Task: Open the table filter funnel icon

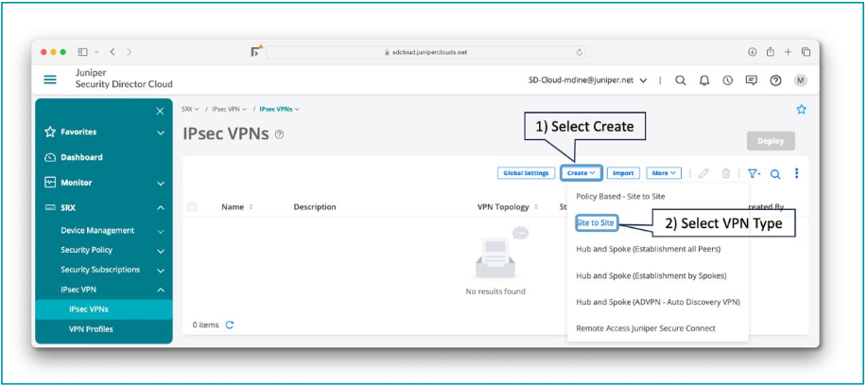Action: point(754,173)
